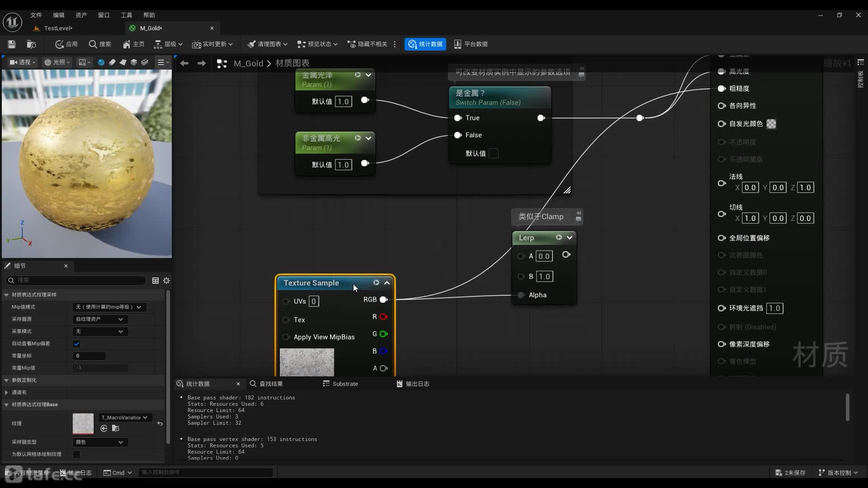Open the 窗口 (Window) menu
The width and height of the screenshot is (868, 488).
(104, 15)
